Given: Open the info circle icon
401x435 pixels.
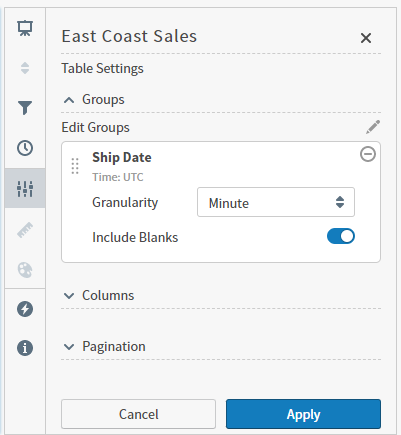Looking at the screenshot, I should pyautogui.click(x=25, y=348).
